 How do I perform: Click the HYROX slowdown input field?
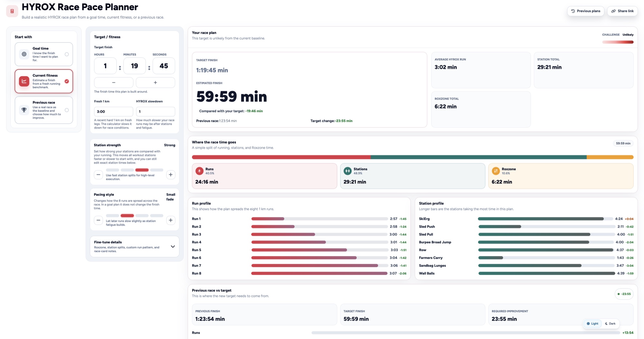(156, 111)
